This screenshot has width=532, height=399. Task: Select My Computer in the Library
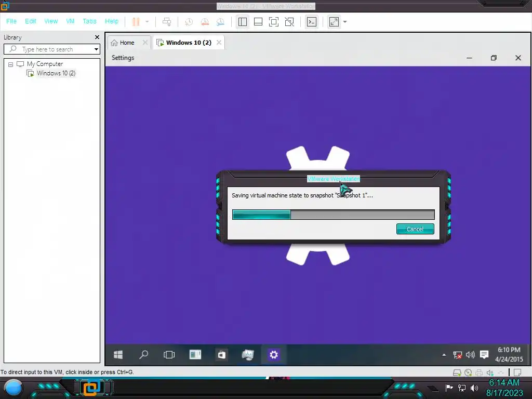pos(45,64)
